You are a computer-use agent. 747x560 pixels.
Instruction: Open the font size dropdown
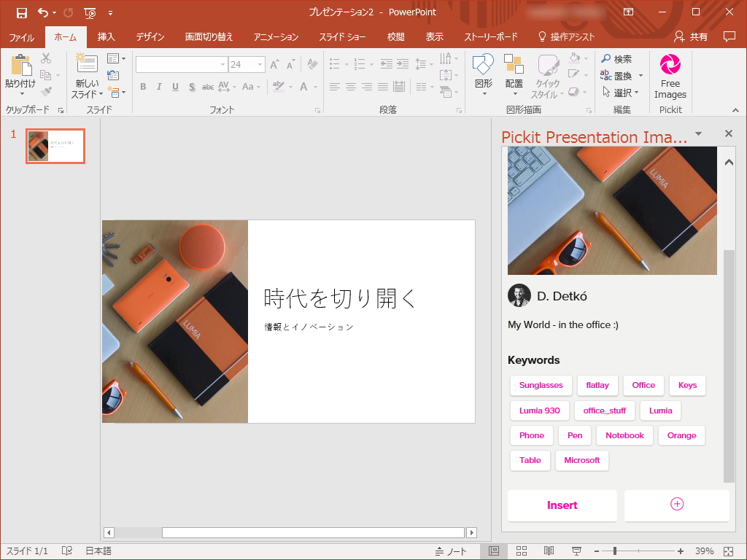tap(260, 65)
